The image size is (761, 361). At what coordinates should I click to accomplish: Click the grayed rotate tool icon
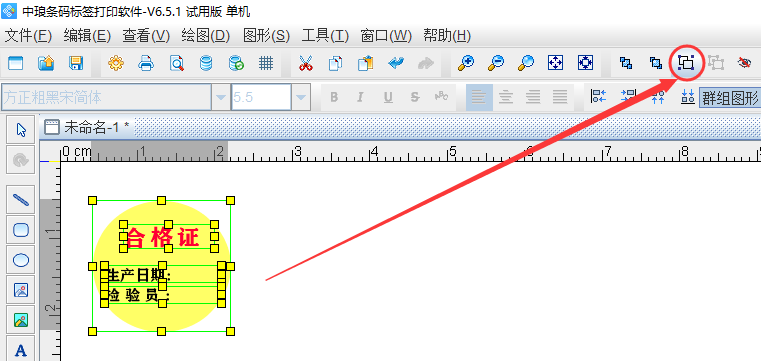(x=20, y=160)
